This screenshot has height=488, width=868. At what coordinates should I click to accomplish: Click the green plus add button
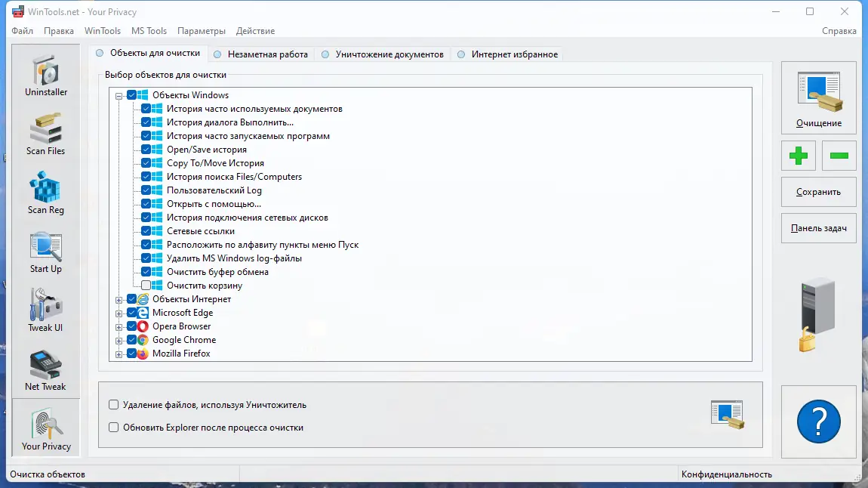[x=799, y=156]
